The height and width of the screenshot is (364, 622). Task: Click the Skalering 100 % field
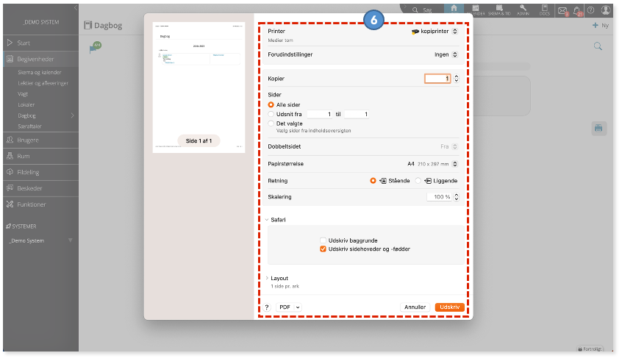coord(440,197)
